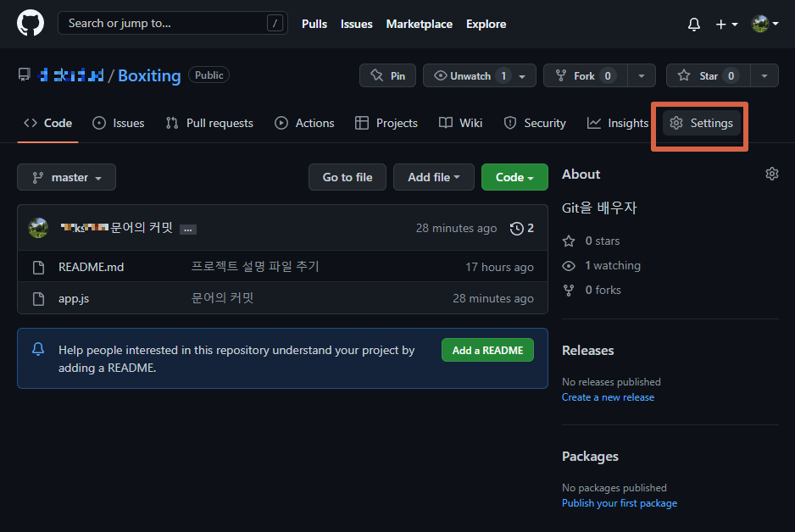Screen dimensions: 795x532
Task: Open the Packages heading link
Action: pos(590,457)
